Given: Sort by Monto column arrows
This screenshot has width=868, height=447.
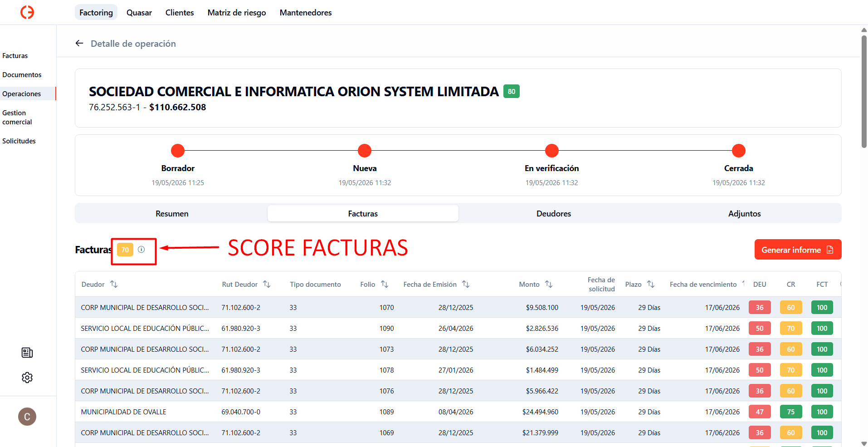Looking at the screenshot, I should 549,284.
